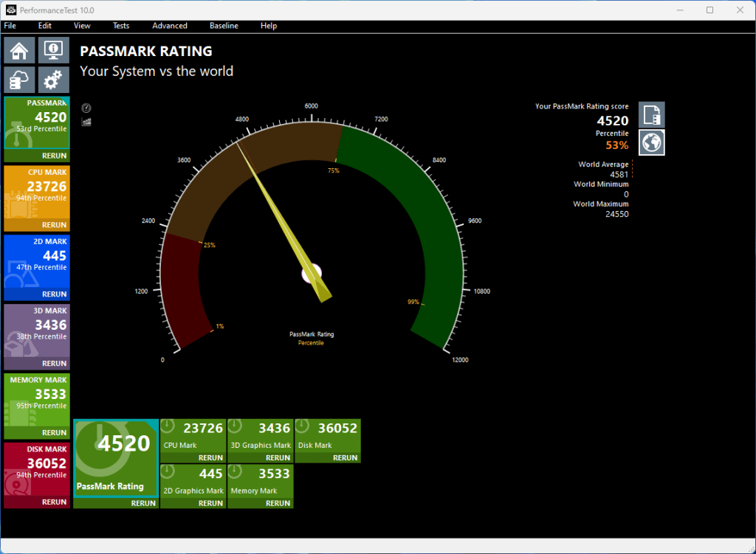Image resolution: width=756 pixels, height=554 pixels.
Task: Click RERUN under bottom Memory Mark tile
Action: tap(278, 503)
